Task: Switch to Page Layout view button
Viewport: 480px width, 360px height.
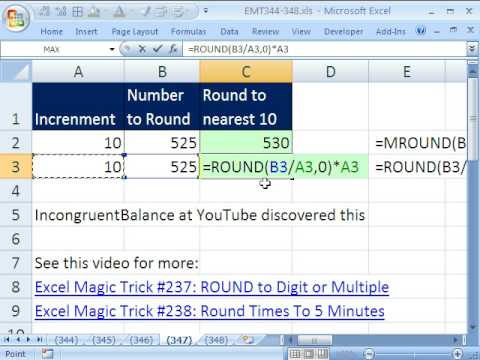Action: [309, 354]
